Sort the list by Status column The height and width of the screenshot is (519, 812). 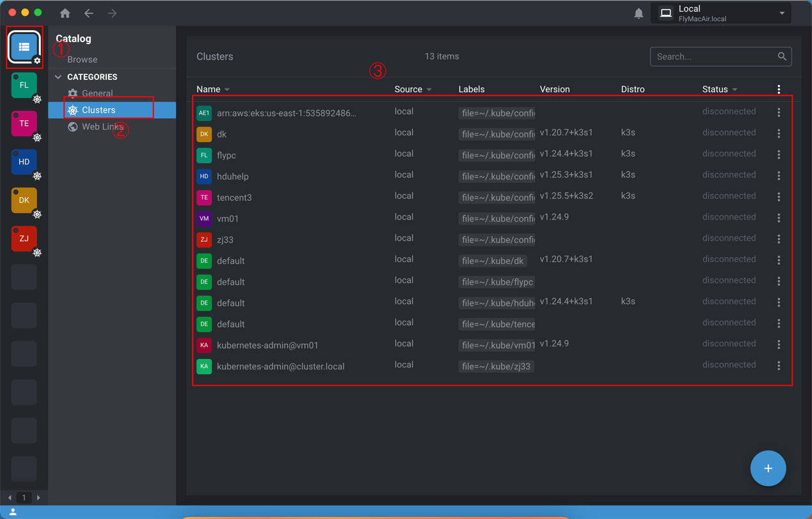[715, 90]
